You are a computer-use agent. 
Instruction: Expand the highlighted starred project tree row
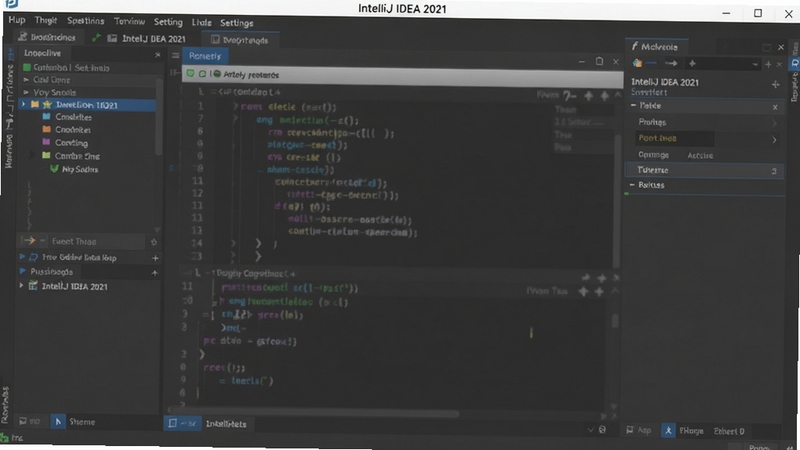pyautogui.click(x=23, y=104)
